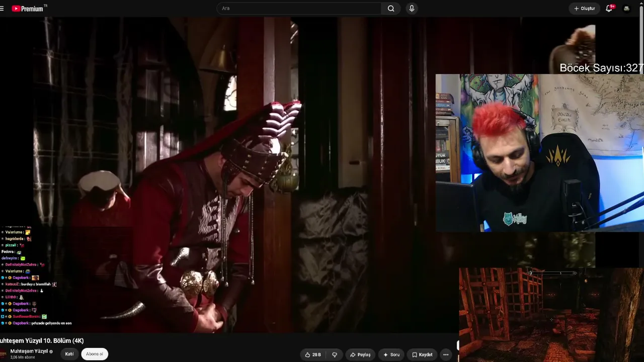
Task: Open the notifications bell
Action: click(x=609, y=9)
